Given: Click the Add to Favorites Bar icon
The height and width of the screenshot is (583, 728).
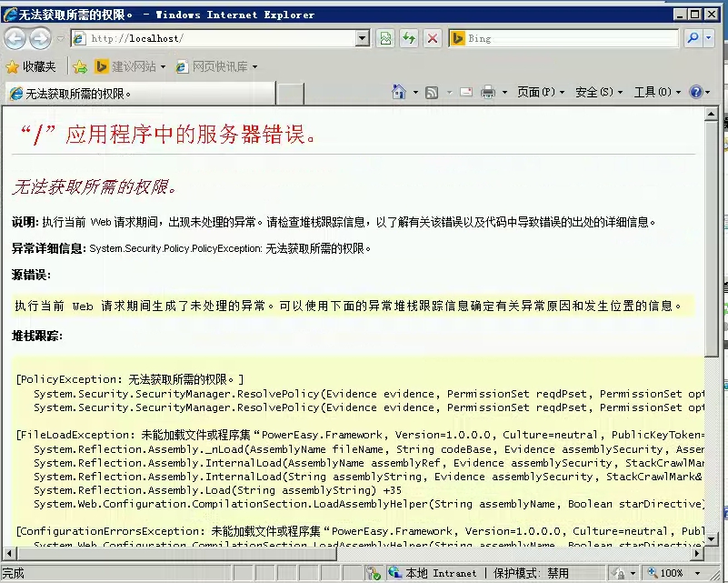Looking at the screenshot, I should click(x=80, y=66).
